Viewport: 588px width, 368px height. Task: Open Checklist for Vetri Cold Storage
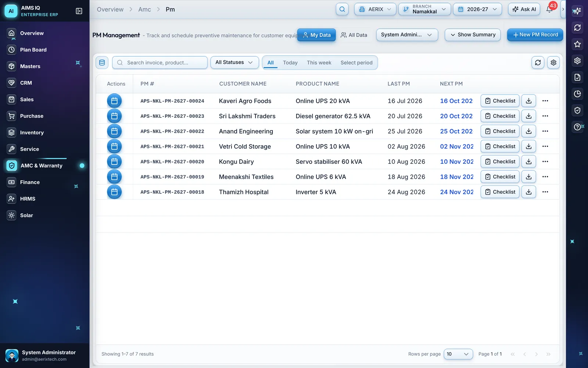click(x=500, y=146)
